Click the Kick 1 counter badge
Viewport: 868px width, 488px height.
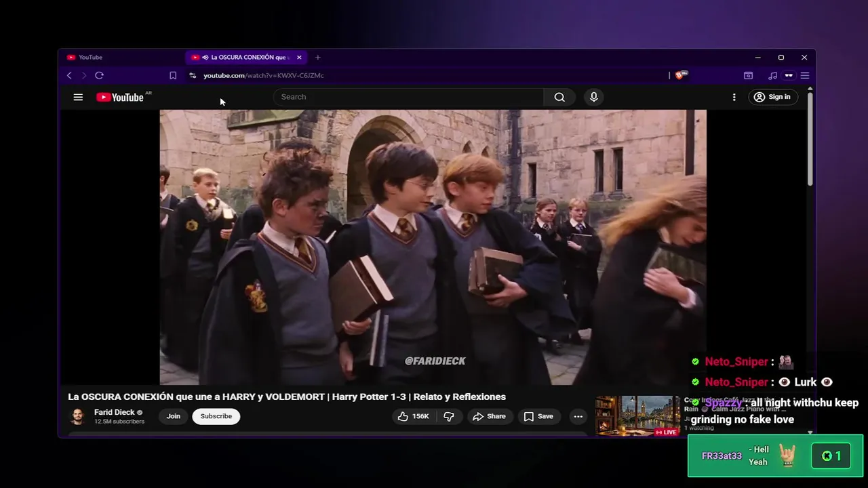click(831, 456)
